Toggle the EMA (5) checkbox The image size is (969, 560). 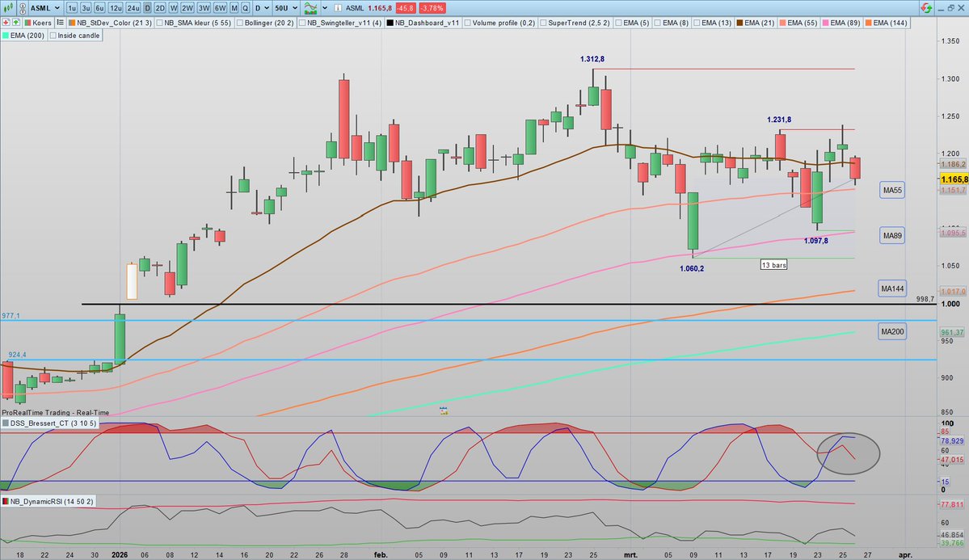tap(618, 23)
